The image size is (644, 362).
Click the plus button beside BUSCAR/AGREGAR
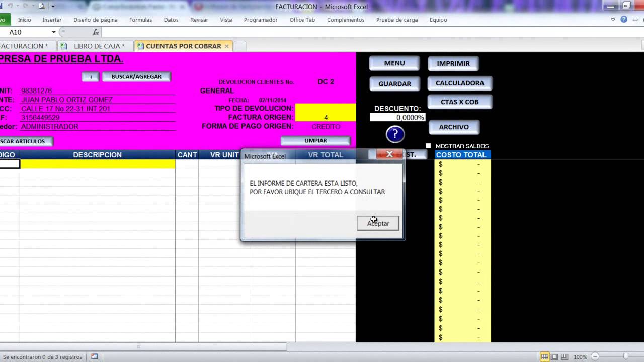[91, 77]
